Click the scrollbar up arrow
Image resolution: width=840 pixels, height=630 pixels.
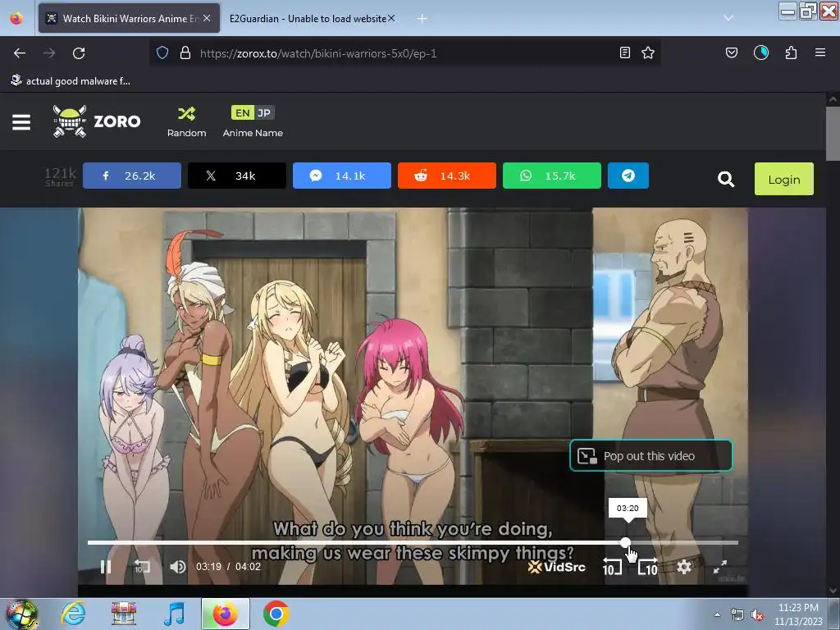point(833,99)
